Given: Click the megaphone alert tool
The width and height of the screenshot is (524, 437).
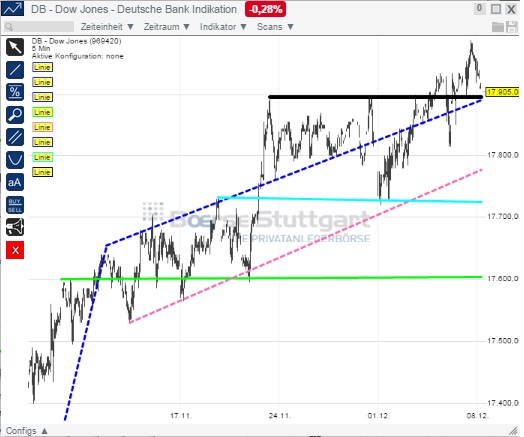Looking at the screenshot, I should (15, 227).
